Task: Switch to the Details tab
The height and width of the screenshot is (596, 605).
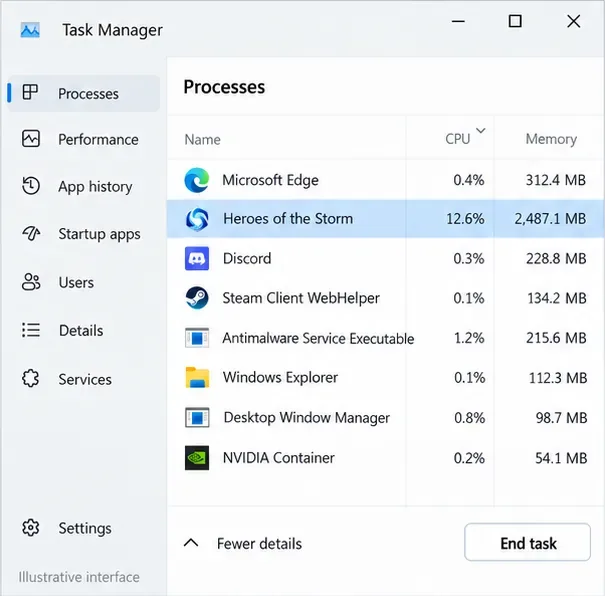Action: 83,331
